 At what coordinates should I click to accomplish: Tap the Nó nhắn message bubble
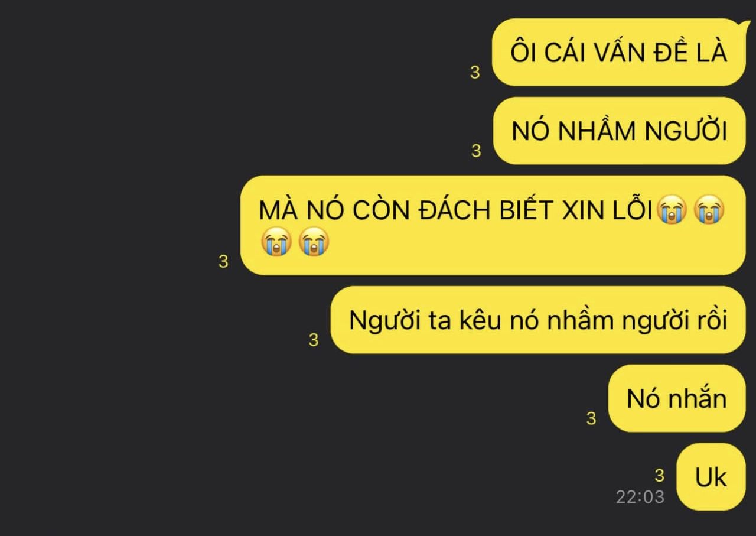point(677,398)
